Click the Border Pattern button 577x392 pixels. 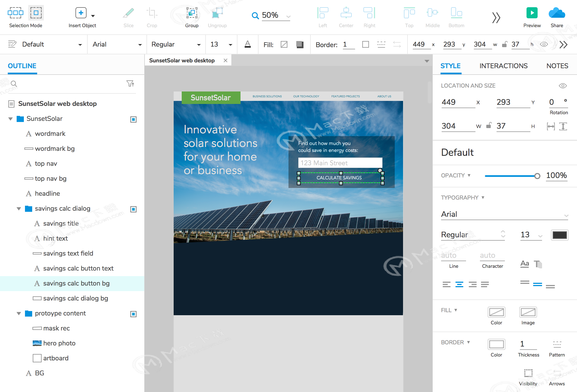[557, 345]
